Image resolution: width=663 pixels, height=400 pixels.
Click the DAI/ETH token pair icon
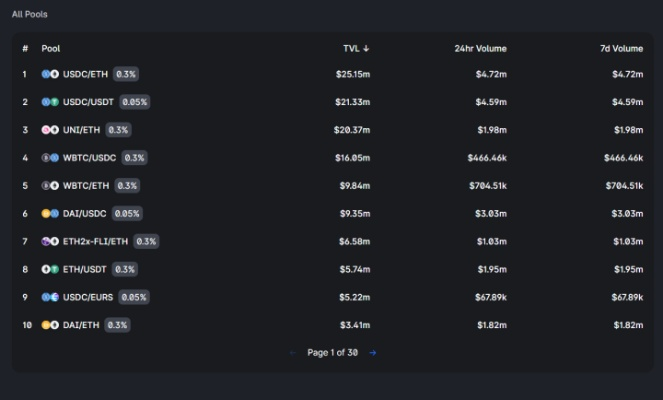click(49, 325)
